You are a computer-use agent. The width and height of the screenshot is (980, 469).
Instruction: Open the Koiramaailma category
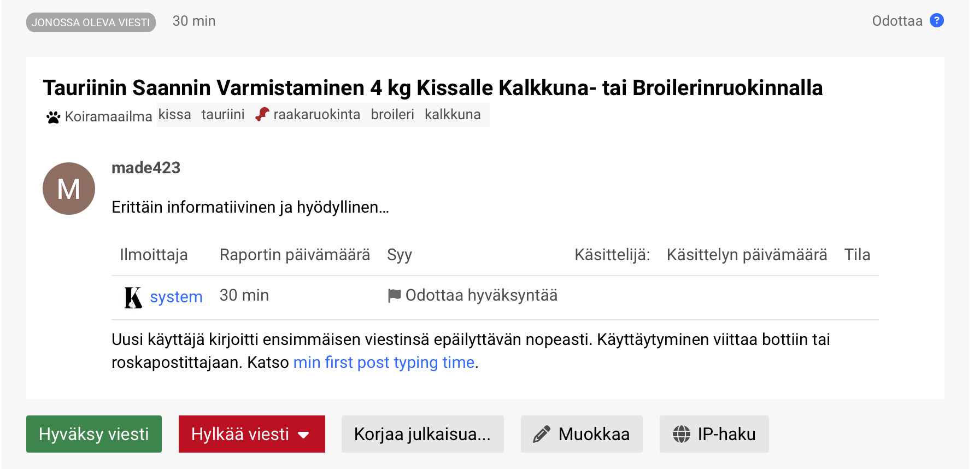point(108,117)
